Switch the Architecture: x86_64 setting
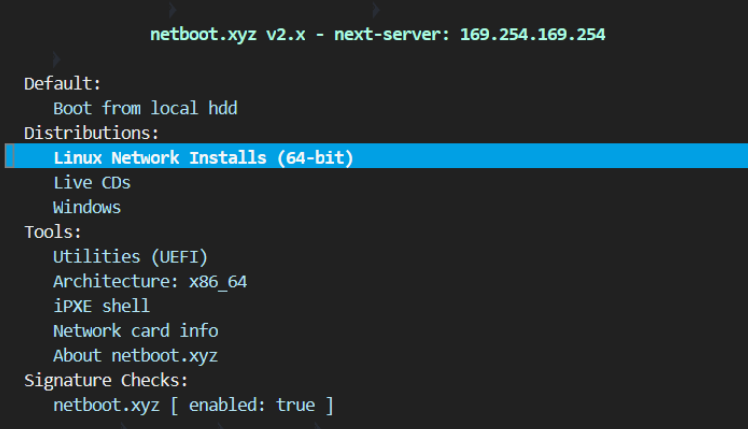Image resolution: width=748 pixels, height=429 pixels. [150, 281]
